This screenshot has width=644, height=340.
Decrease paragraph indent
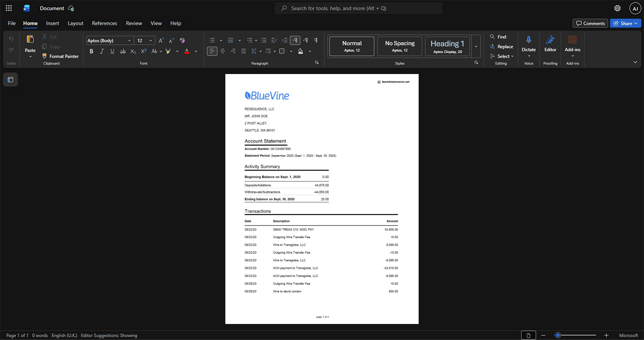point(274,41)
